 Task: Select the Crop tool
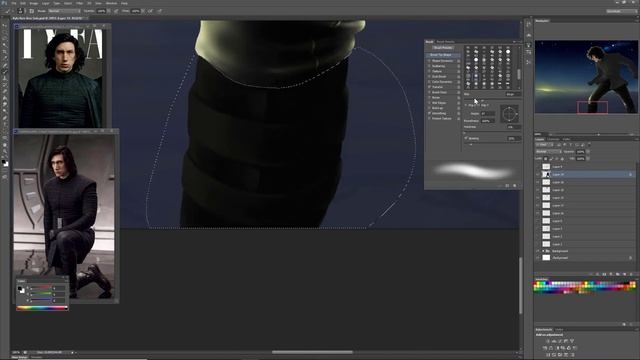point(5,52)
